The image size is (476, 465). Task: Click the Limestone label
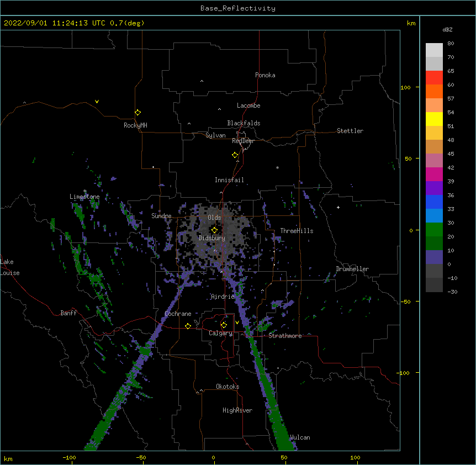click(x=84, y=197)
